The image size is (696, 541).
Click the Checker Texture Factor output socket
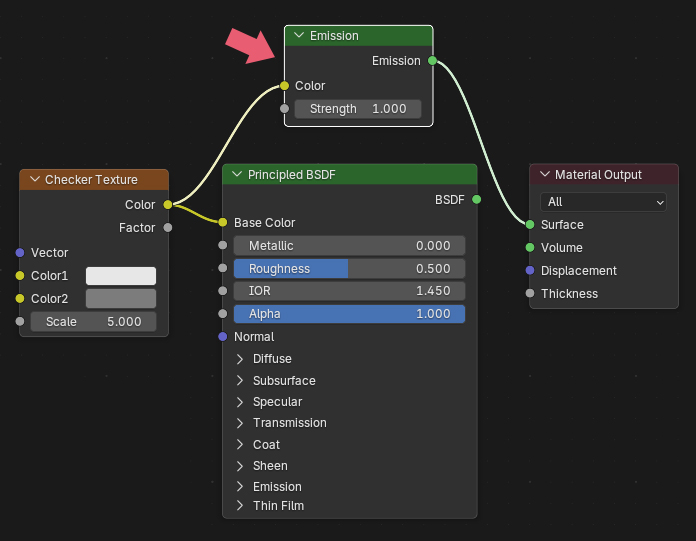coord(167,228)
